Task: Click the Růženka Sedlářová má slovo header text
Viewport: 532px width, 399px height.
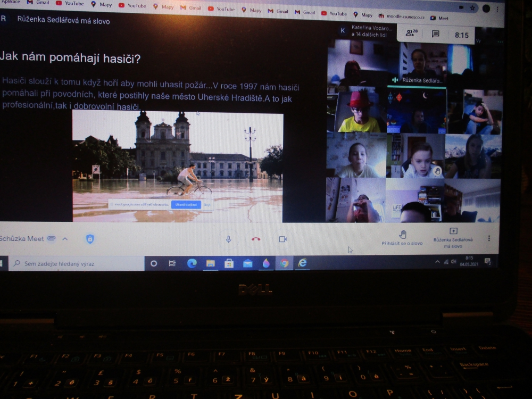Action: pos(63,20)
